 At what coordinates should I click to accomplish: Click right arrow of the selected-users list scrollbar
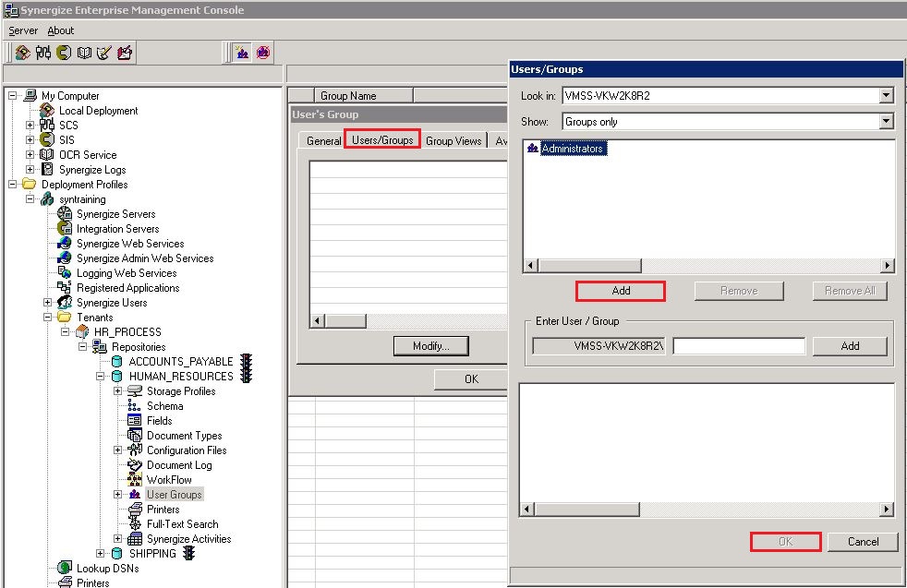pos(887,510)
